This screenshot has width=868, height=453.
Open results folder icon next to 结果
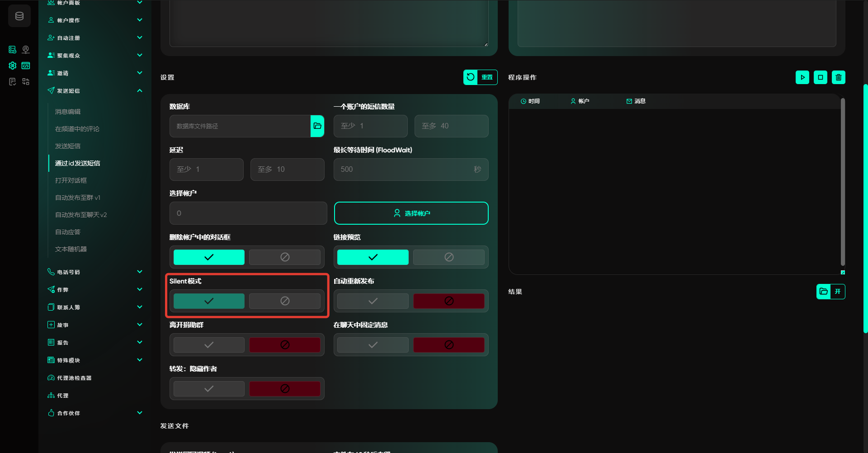click(824, 292)
